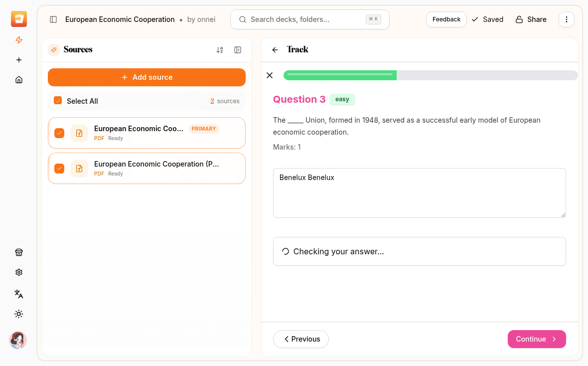Toggle the light/dark theme sun icon

pos(19,314)
